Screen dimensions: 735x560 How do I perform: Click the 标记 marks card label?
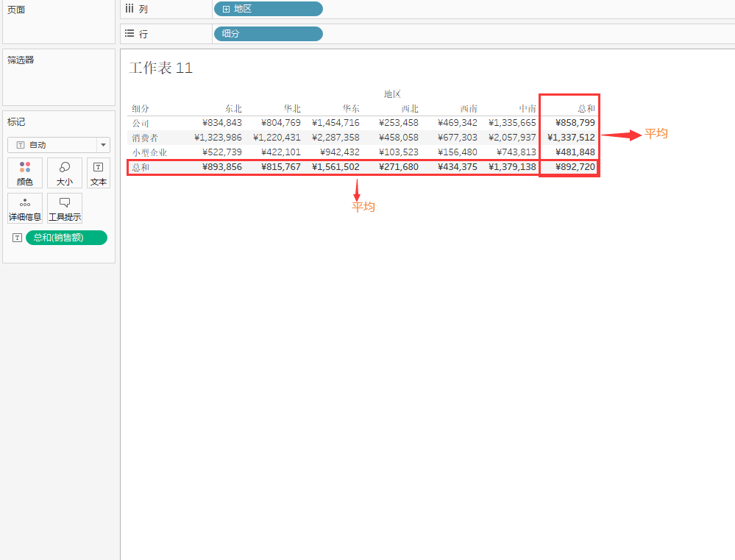[16, 122]
